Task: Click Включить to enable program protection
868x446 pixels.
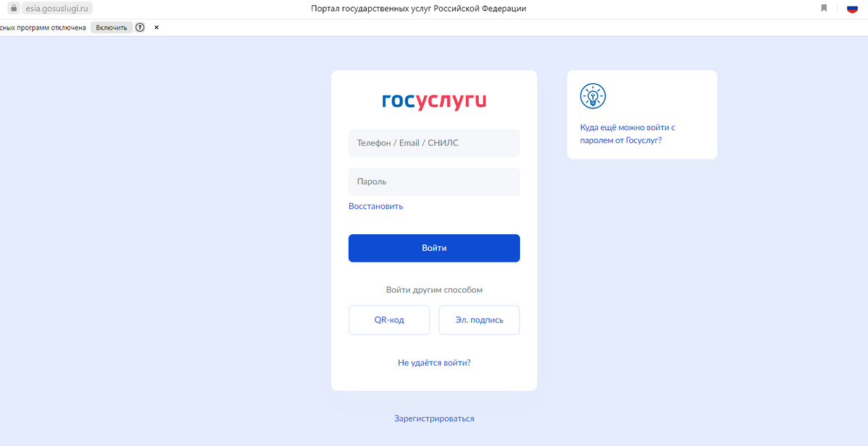Action: (111, 27)
